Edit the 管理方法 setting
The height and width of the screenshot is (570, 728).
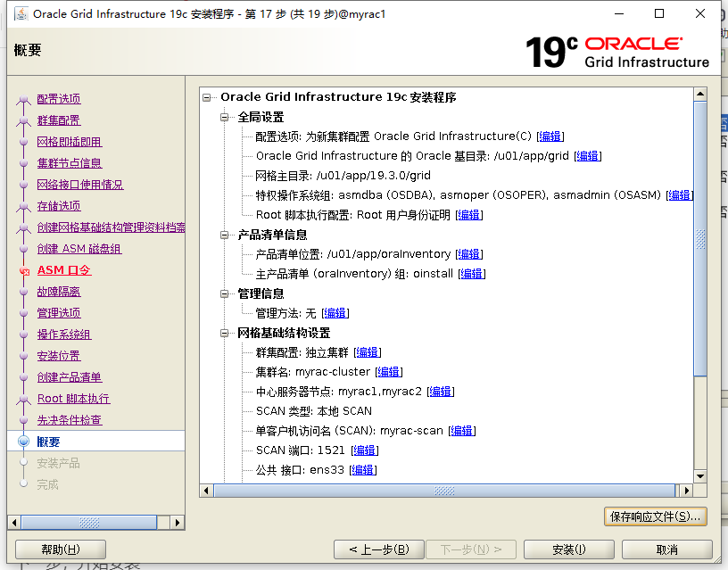tap(335, 312)
